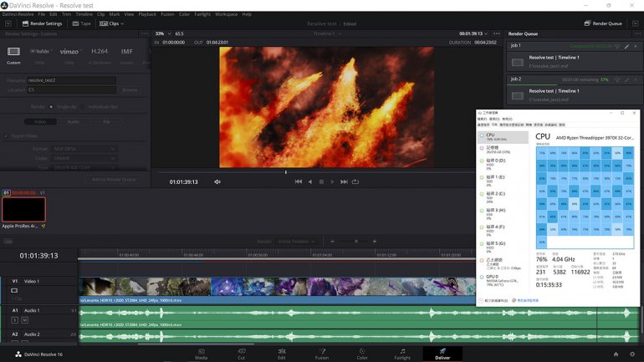Select the YouTube render preset

[40, 52]
